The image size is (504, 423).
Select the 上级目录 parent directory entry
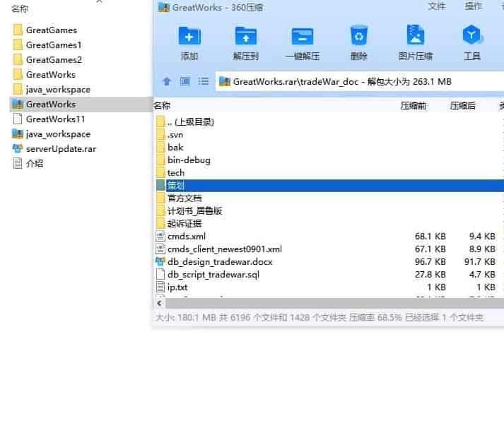[x=190, y=121]
